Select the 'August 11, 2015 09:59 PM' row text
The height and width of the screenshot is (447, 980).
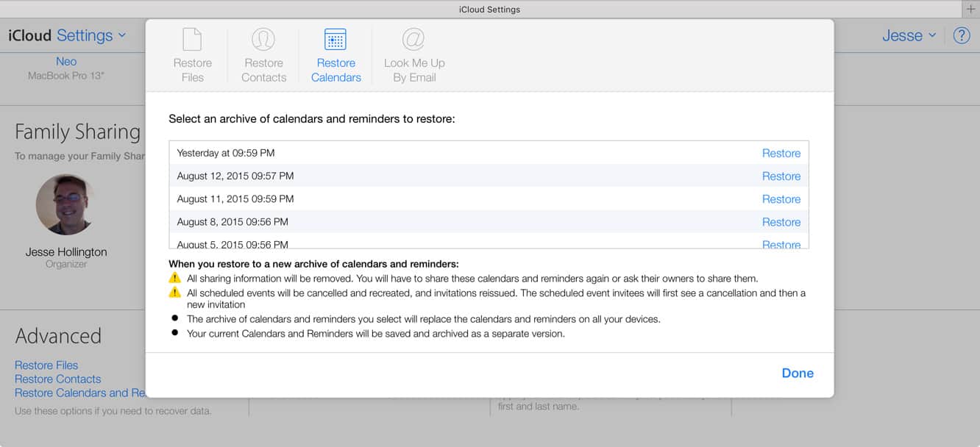tap(235, 199)
